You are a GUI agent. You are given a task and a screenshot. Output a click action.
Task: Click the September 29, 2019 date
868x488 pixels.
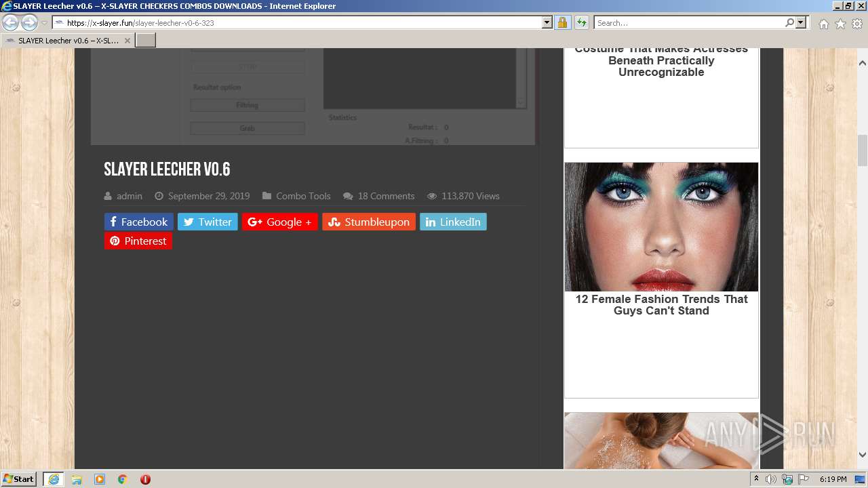[x=209, y=196]
